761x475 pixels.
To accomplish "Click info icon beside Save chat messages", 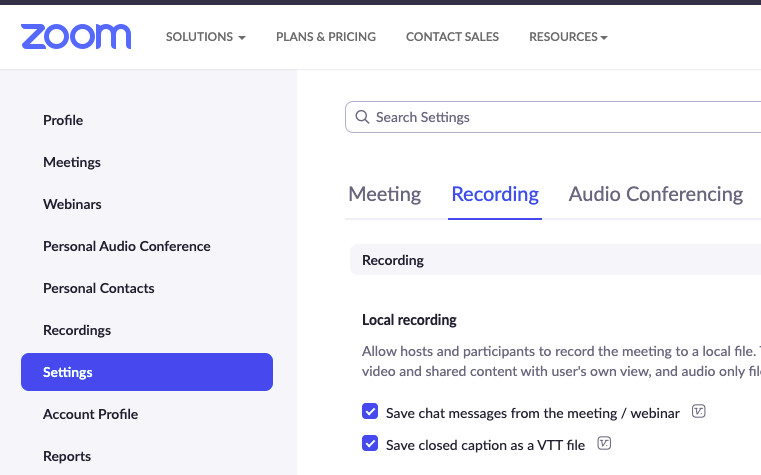I will click(x=698, y=411).
